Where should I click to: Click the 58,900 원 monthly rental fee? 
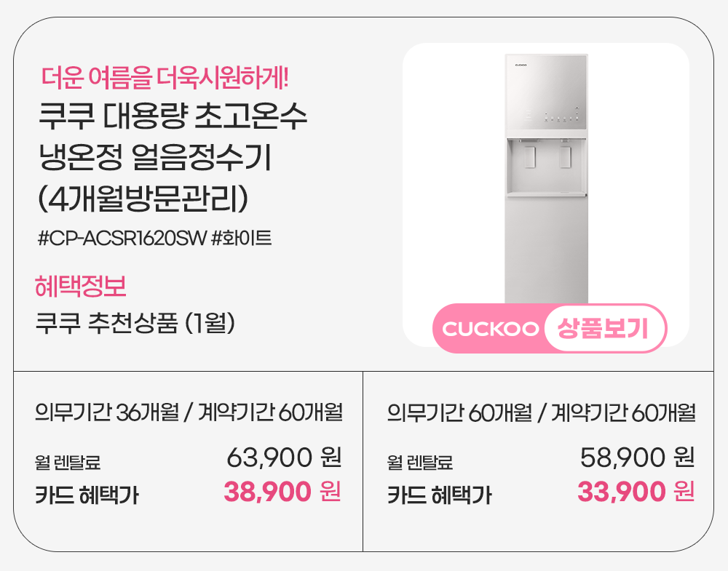pos(637,458)
